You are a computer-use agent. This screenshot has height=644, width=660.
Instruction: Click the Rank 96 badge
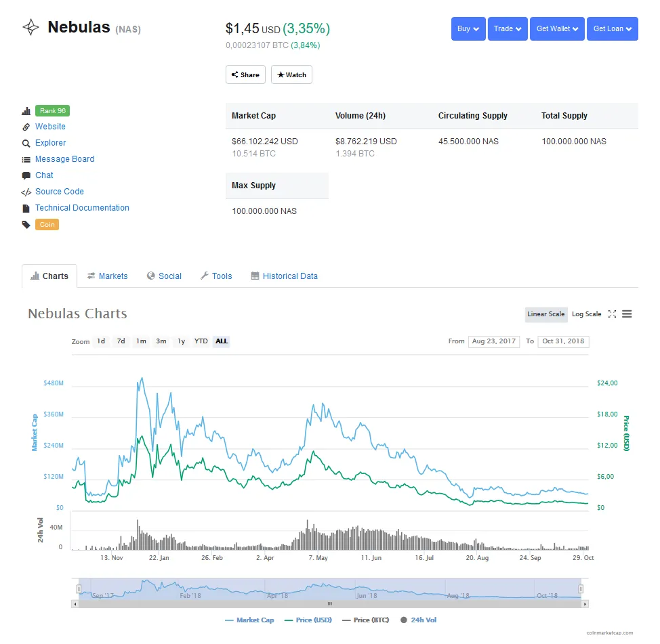point(53,110)
